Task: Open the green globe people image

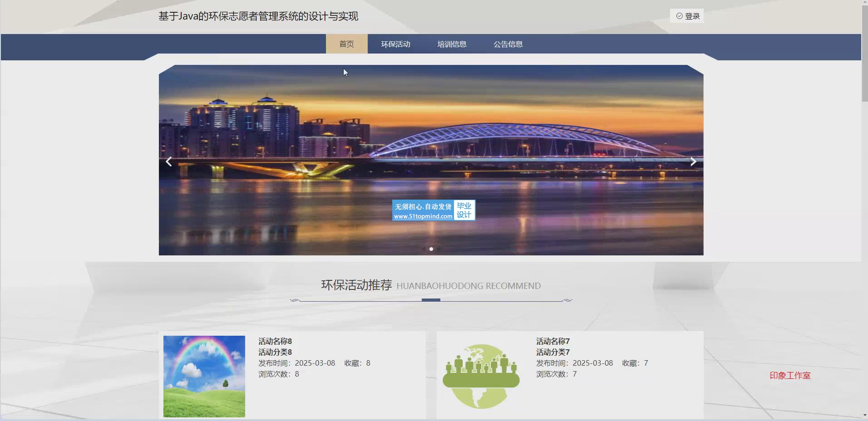Action: click(x=481, y=376)
